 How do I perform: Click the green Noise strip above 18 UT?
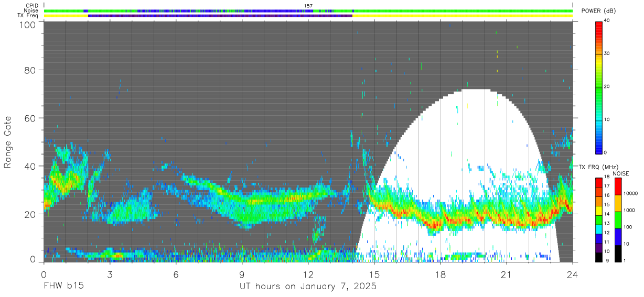tap(464, 10)
